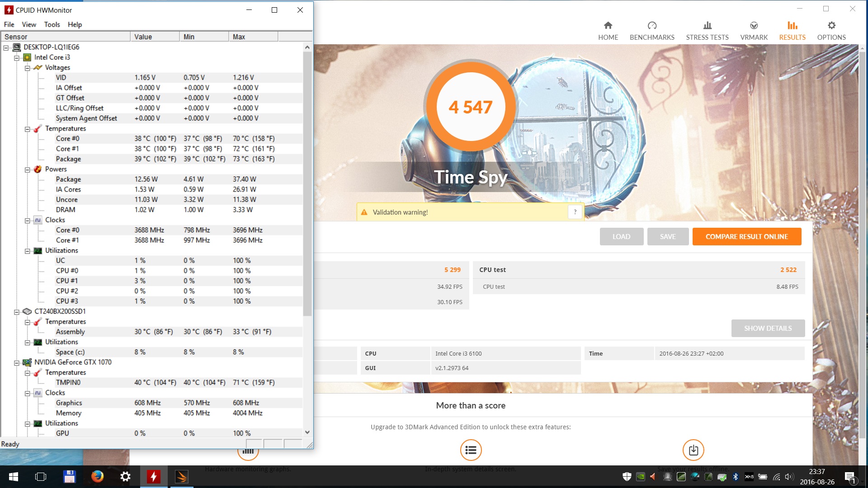Click the DESKTOP-LQ1IEG6 computer icon
The width and height of the screenshot is (868, 488).
(x=17, y=47)
